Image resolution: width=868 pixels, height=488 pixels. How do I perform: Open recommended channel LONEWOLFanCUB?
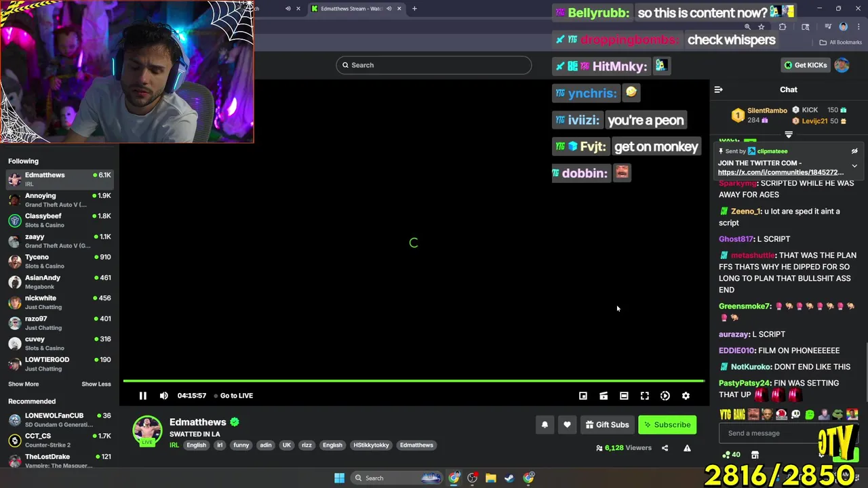click(60, 420)
